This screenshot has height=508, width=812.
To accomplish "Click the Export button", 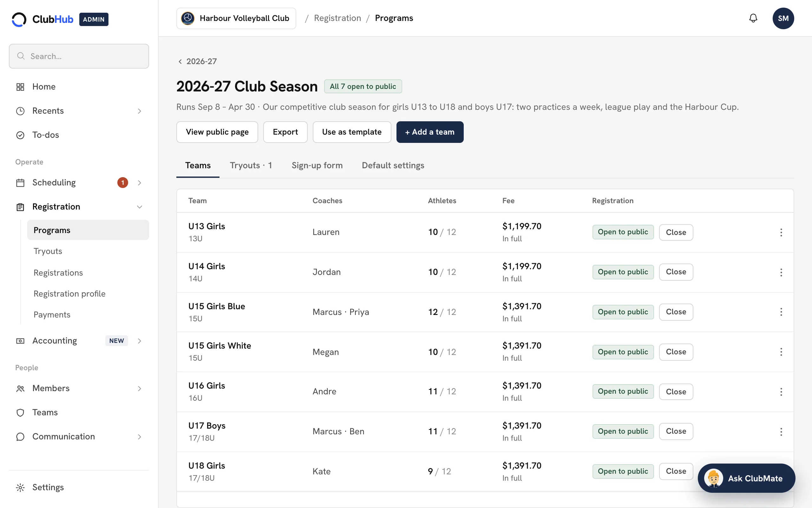I will 285,132.
